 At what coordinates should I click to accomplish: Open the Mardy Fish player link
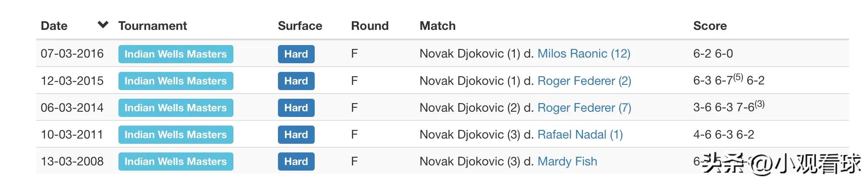click(567, 162)
